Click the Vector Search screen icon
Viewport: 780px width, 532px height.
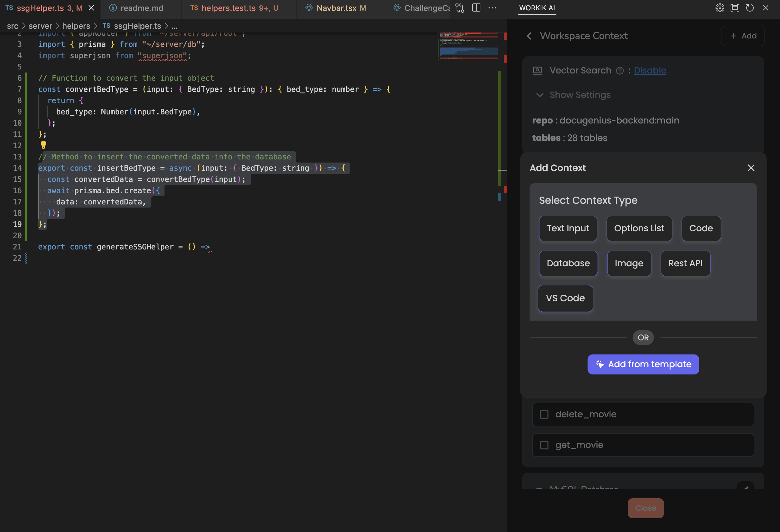538,71
